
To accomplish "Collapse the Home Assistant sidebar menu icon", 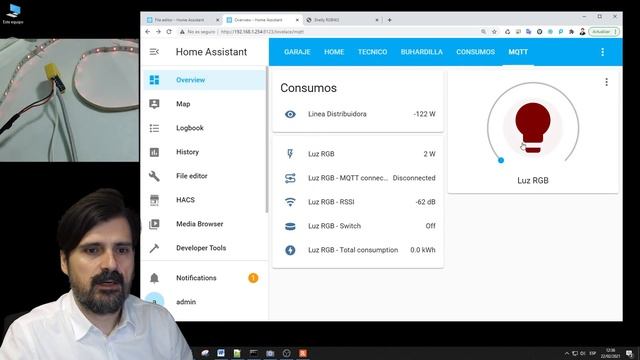I will click(x=154, y=52).
